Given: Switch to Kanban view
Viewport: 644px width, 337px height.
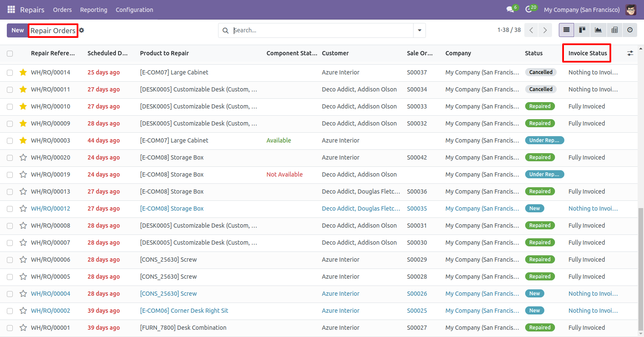Looking at the screenshot, I should coord(582,30).
